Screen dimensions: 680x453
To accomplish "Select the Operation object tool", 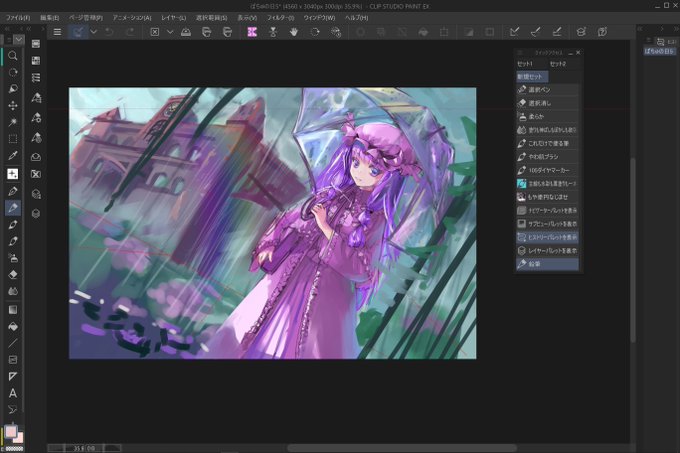I will [13, 89].
